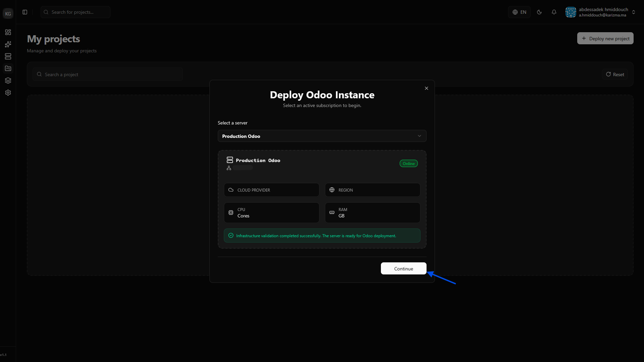Image resolution: width=644 pixels, height=362 pixels.
Task: Expand the account menu chevron
Action: [634, 12]
